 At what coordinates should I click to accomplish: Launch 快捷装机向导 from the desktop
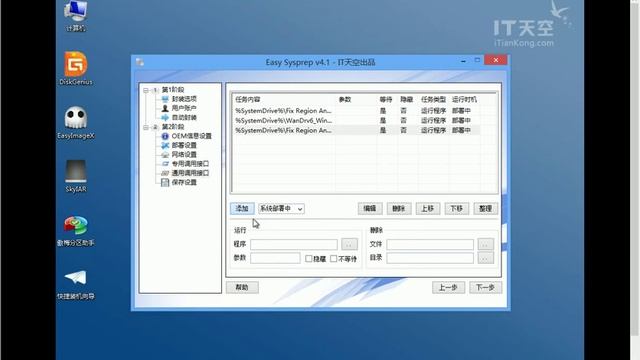[x=76, y=284]
